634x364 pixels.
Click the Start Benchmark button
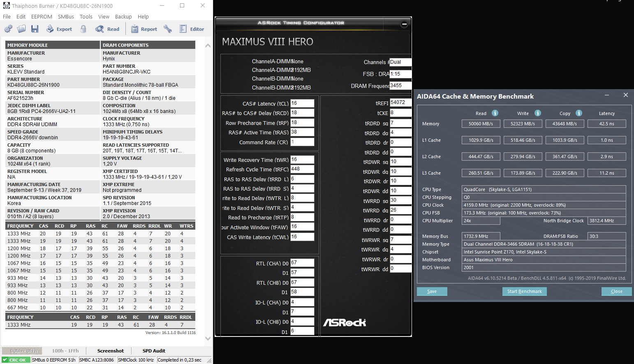click(x=525, y=291)
